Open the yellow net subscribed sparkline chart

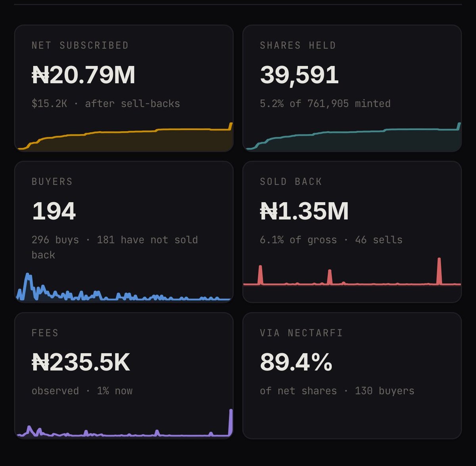point(124,137)
